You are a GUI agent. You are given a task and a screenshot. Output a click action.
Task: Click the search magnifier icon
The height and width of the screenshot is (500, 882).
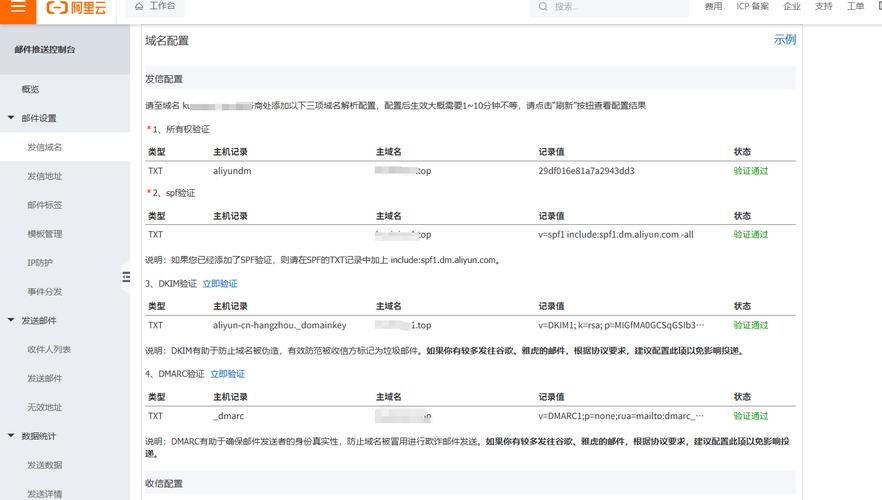click(543, 7)
